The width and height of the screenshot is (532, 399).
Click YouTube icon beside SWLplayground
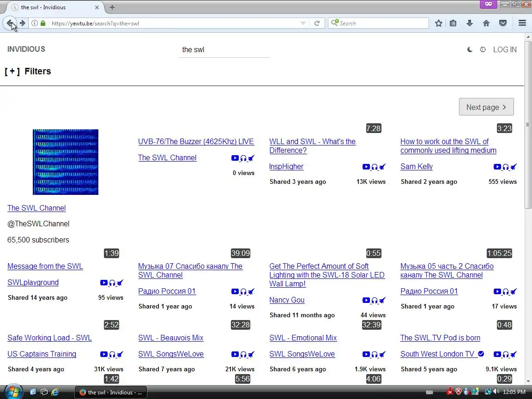click(x=104, y=283)
